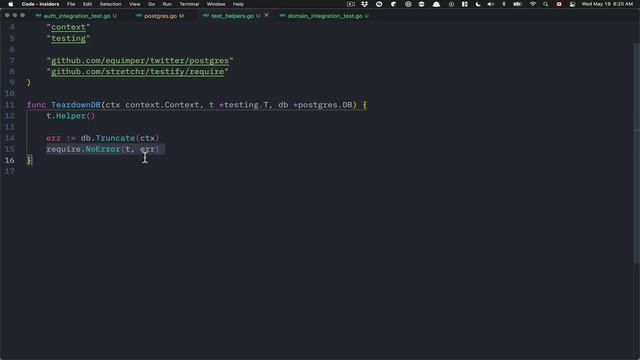Image resolution: width=640 pixels, height=360 pixels.
Task: Click the red recording indicator icon
Action: [559, 4]
